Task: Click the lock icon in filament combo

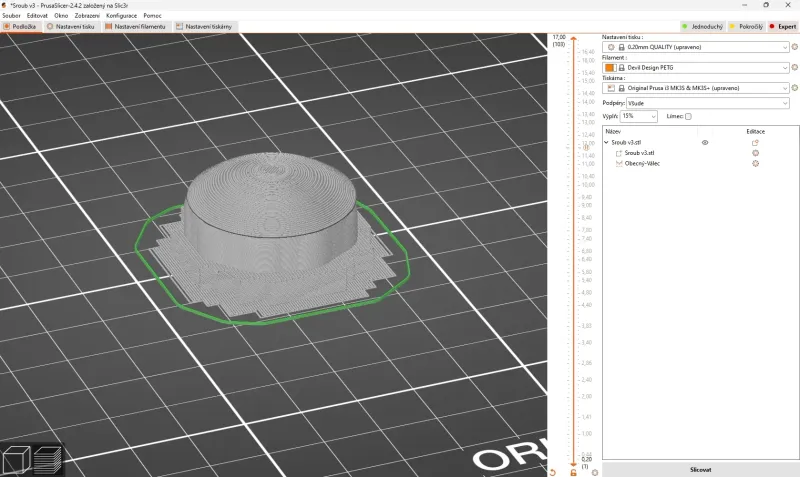Action: [621, 67]
